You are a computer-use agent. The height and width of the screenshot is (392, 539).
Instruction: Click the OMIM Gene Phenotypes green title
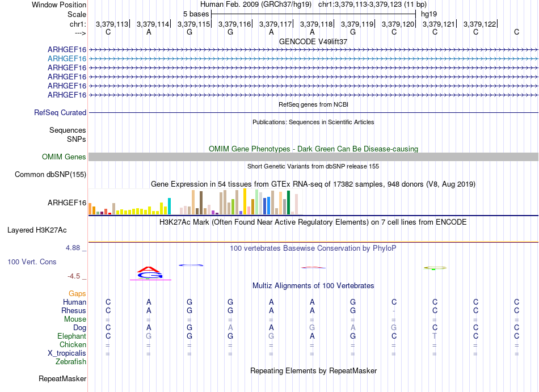click(x=314, y=149)
